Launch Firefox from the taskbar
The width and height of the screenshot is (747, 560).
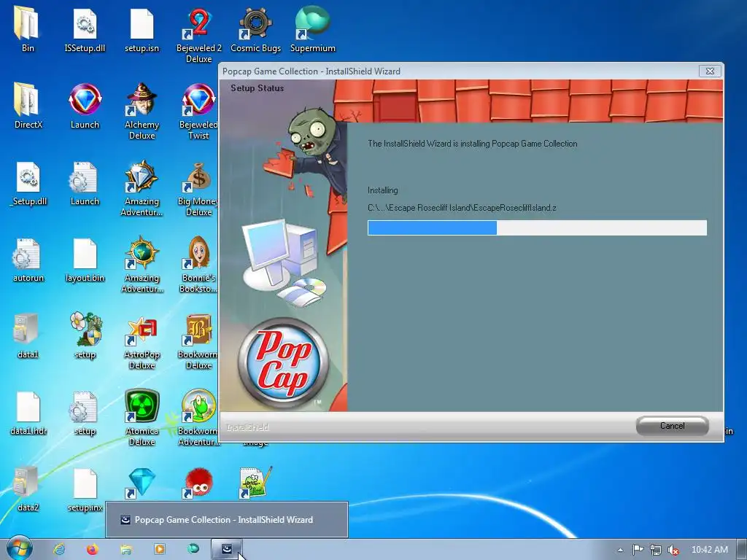tap(93, 549)
